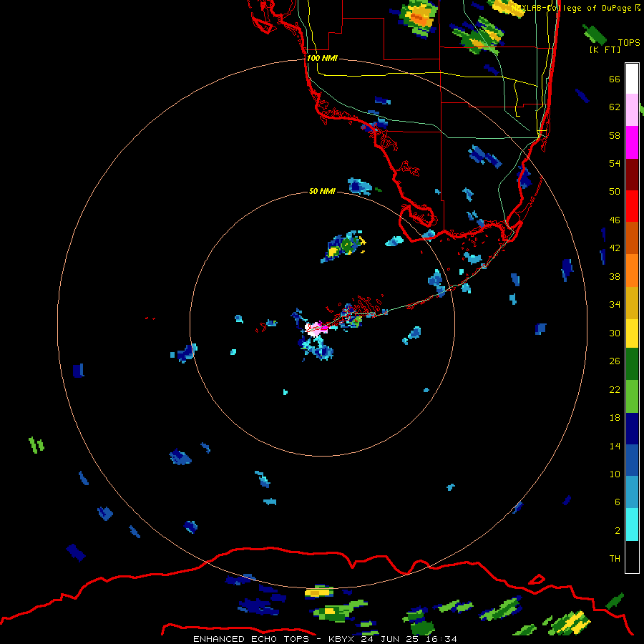Select the '62' scale label

point(615,107)
